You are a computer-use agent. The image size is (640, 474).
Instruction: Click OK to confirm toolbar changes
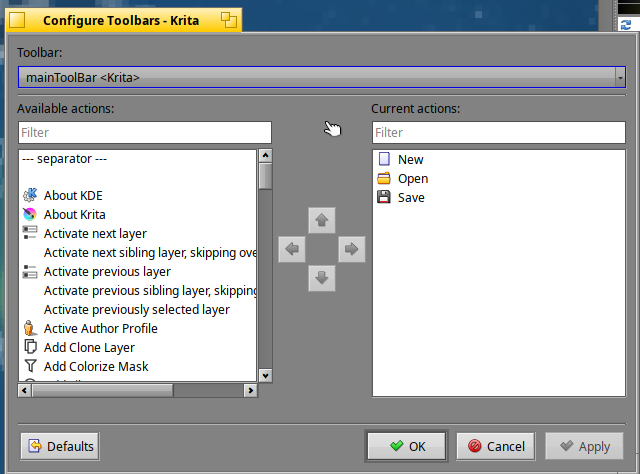pos(407,446)
